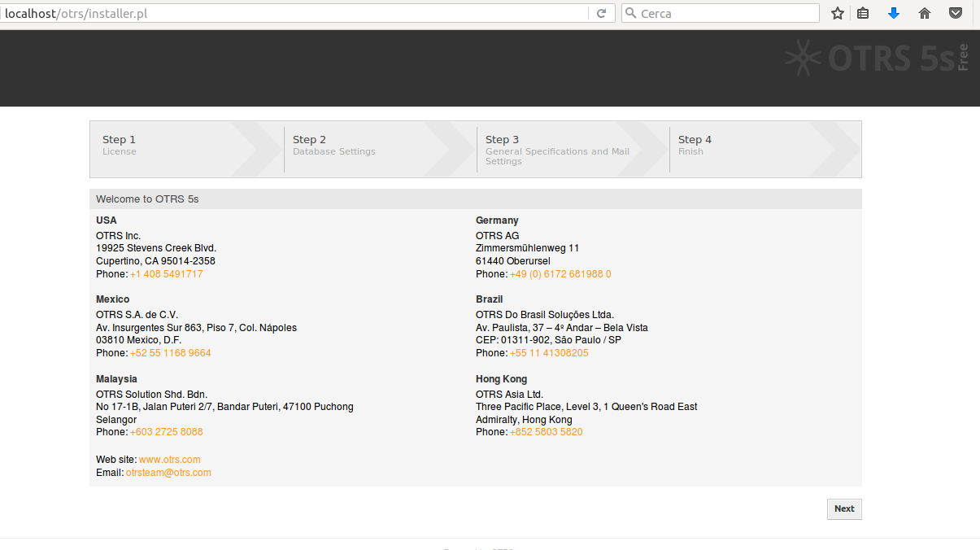Select Step 3 General Specifications and Mail Settings
Viewport: 980px width, 550px height.
573,149
